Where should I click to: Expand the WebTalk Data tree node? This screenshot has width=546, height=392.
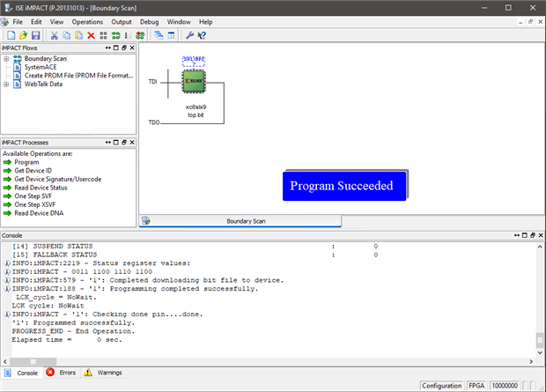(x=6, y=85)
